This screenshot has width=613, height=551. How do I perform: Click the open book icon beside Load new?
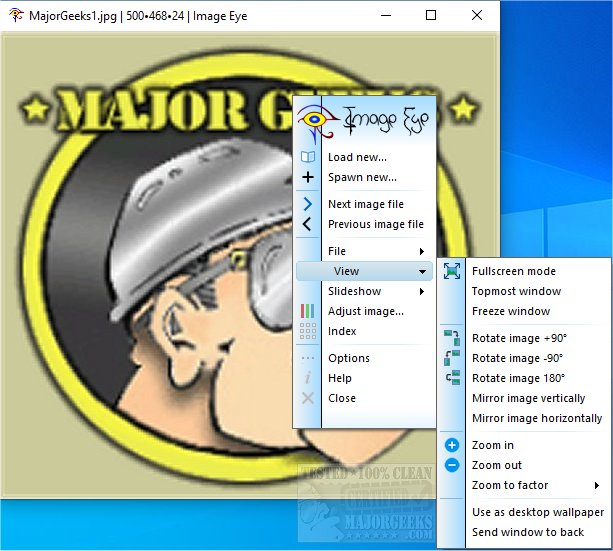click(x=308, y=157)
